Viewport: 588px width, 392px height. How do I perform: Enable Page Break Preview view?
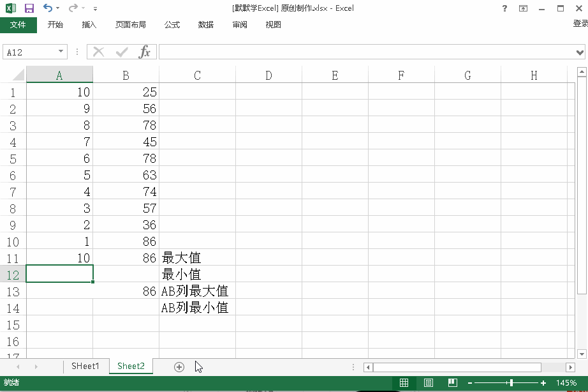(x=452, y=382)
